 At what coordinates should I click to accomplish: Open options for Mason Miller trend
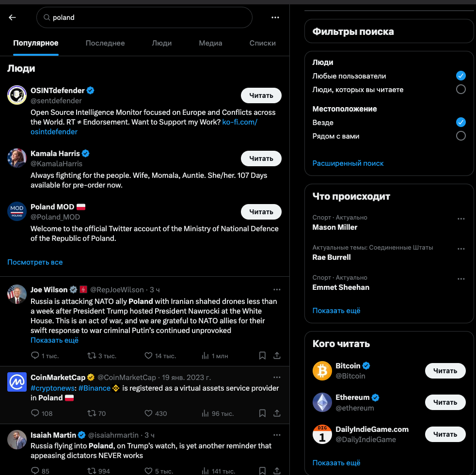[x=461, y=219]
